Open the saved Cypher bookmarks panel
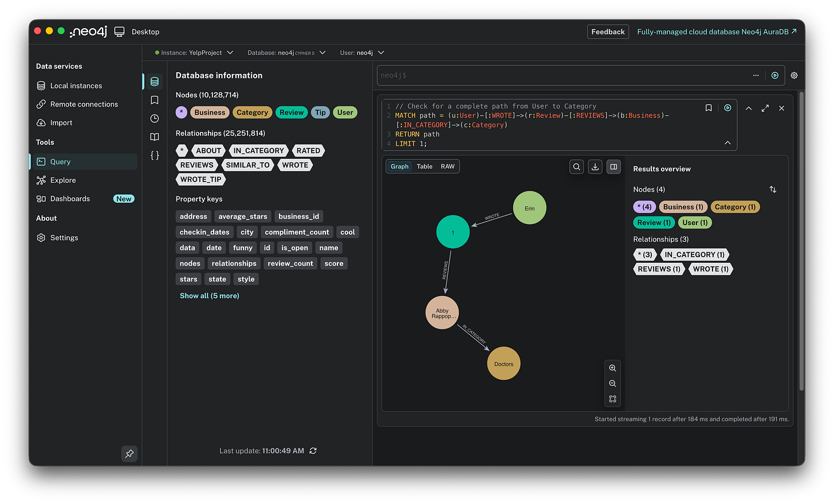834x504 pixels. click(154, 99)
